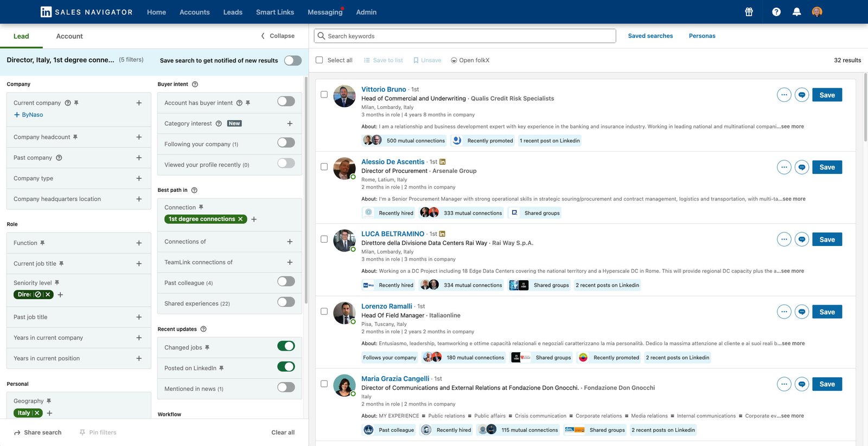Remove the Italy geography filter
Viewport: 868px width, 446px height.
(x=37, y=413)
